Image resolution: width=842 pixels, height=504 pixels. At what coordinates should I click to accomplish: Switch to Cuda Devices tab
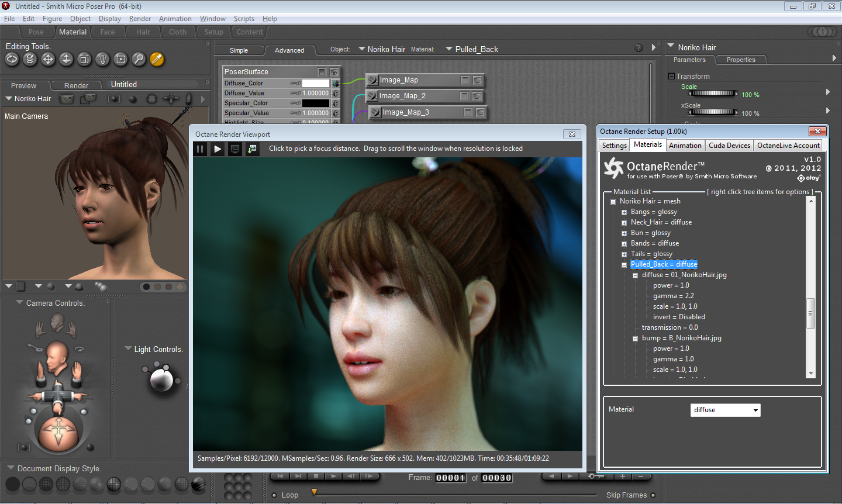729,146
